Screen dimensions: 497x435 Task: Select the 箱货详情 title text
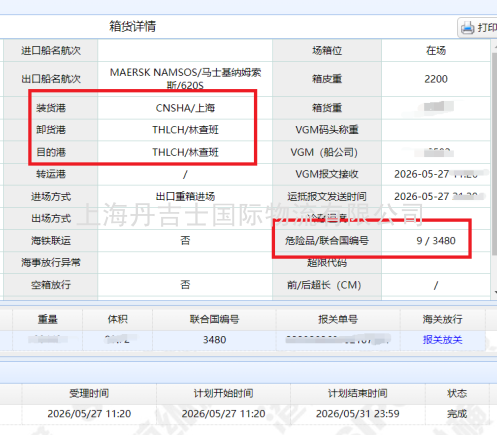133,26
